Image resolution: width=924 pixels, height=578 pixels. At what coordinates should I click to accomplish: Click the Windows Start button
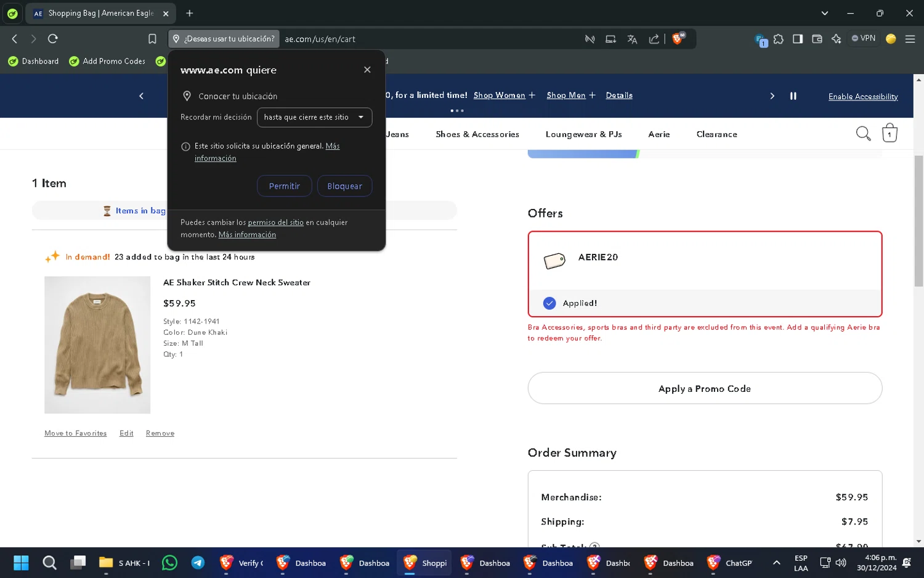(21, 563)
